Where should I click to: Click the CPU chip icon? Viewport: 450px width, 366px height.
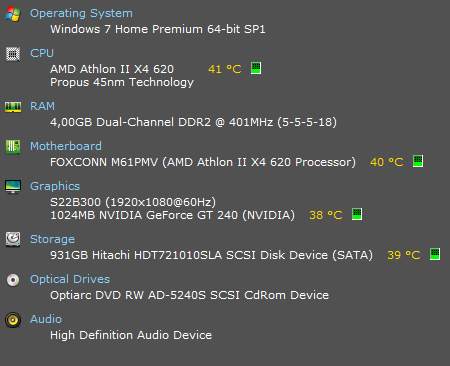tap(13, 54)
